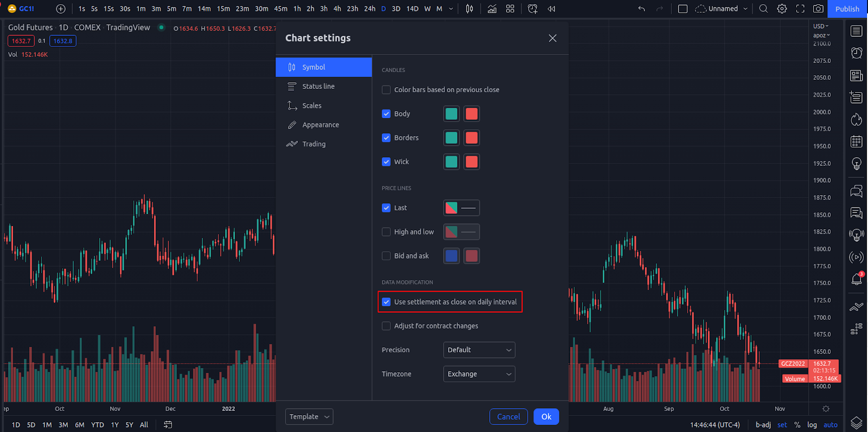Enable Adjust for contract changes checkbox
The height and width of the screenshot is (432, 868).
click(x=386, y=326)
